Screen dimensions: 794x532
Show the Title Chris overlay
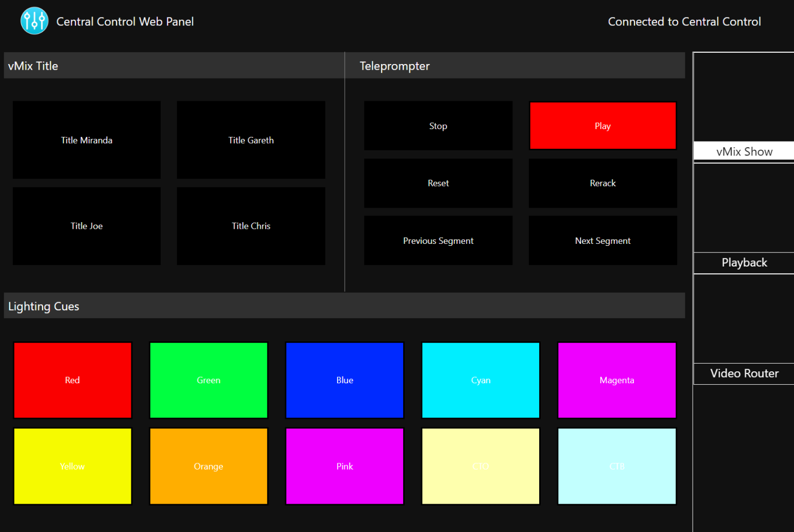(x=251, y=226)
